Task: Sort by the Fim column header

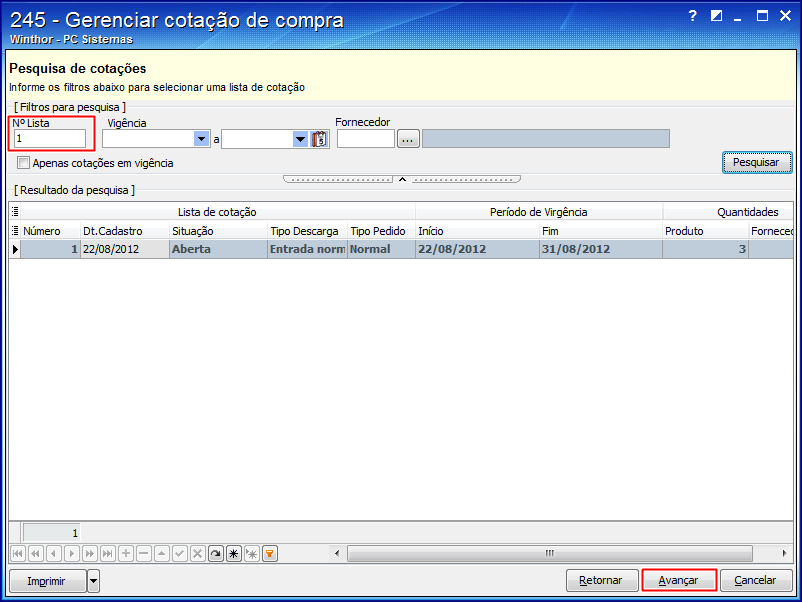Action: pyautogui.click(x=600, y=231)
